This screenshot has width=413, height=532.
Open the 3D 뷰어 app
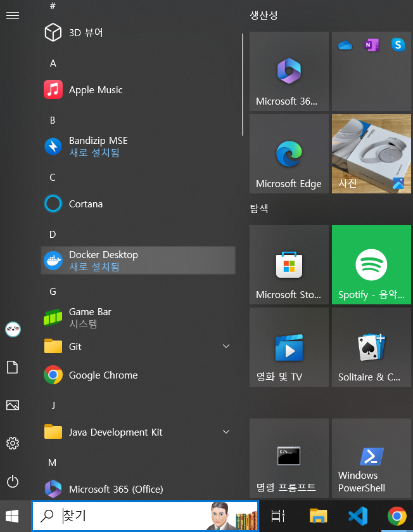[138, 32]
